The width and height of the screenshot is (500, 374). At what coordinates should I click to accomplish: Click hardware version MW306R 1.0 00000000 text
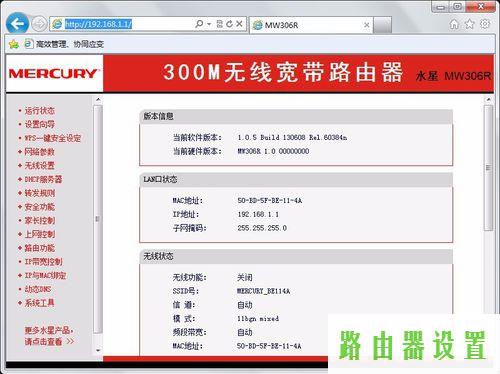[x=273, y=151]
